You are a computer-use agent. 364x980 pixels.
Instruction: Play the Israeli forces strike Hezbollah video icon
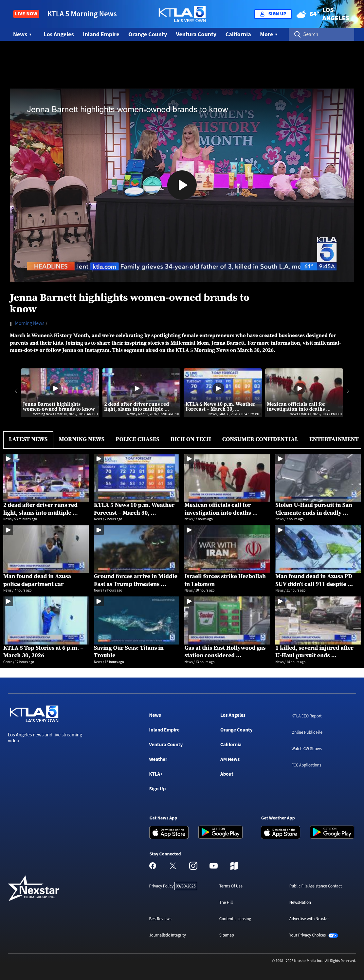point(189,530)
